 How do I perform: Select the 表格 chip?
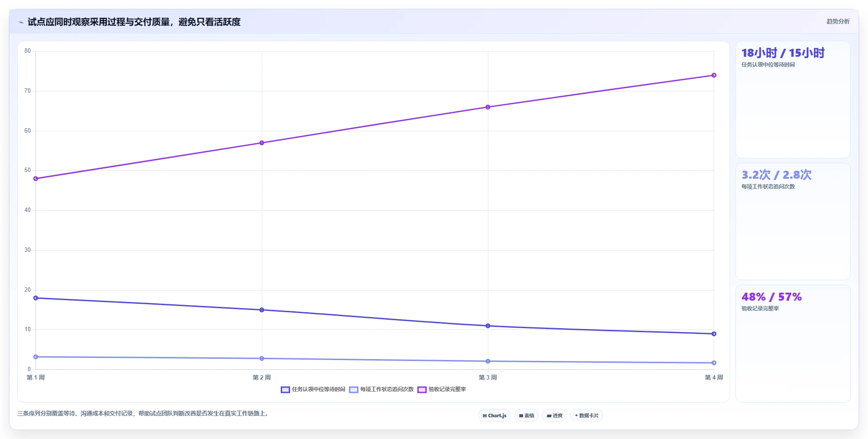point(526,415)
